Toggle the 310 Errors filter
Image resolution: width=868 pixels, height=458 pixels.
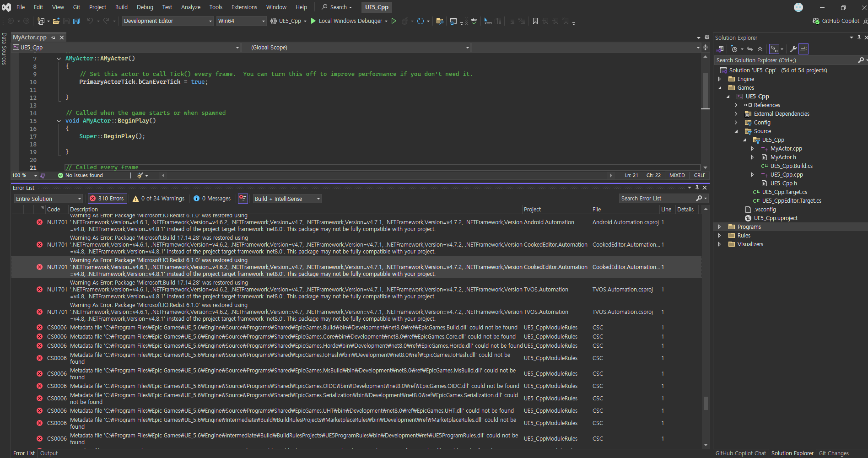pos(107,199)
